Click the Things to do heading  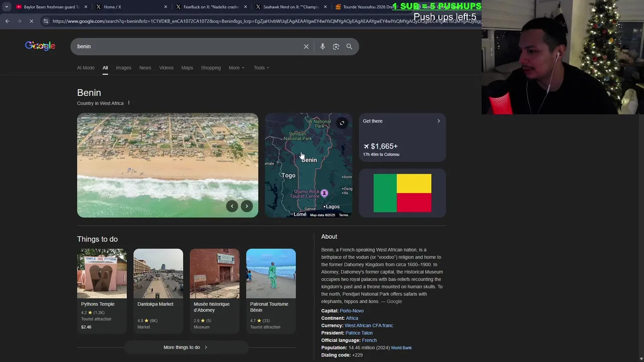click(97, 239)
